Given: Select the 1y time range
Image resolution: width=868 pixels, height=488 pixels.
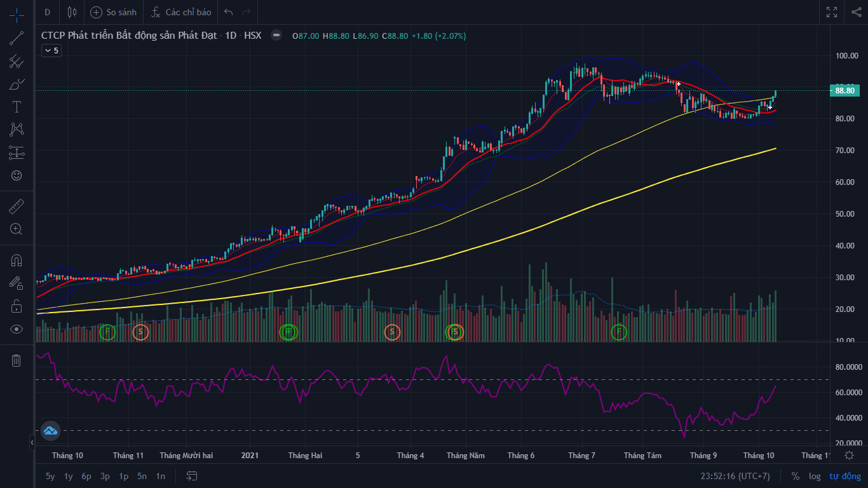Looking at the screenshot, I should (69, 476).
